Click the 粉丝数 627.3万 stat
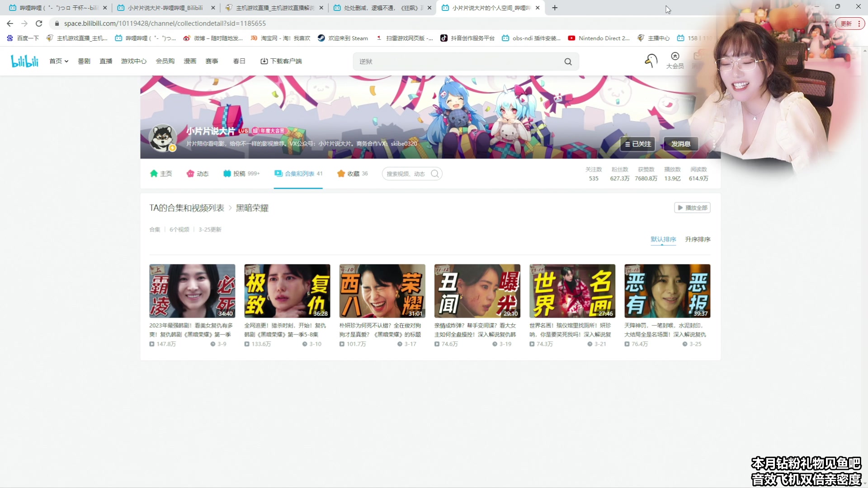868x488 pixels. click(619, 174)
